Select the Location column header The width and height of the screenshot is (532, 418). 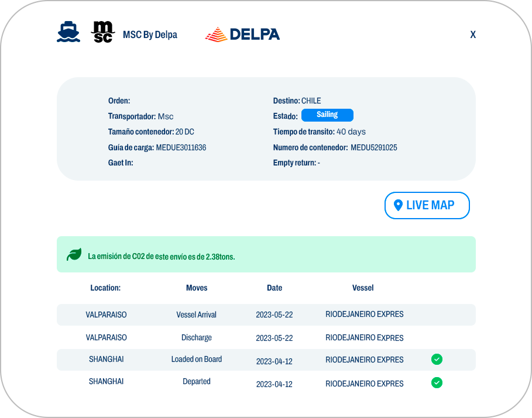tap(105, 288)
